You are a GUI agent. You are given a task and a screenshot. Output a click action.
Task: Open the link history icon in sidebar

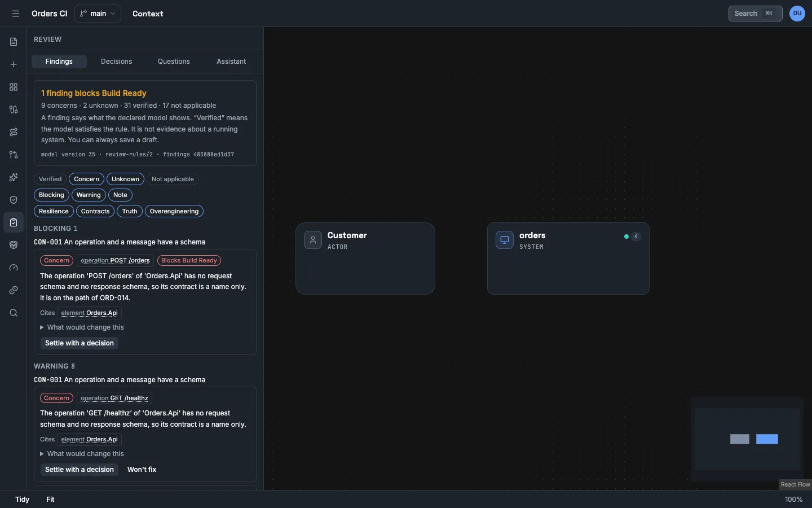(14, 290)
